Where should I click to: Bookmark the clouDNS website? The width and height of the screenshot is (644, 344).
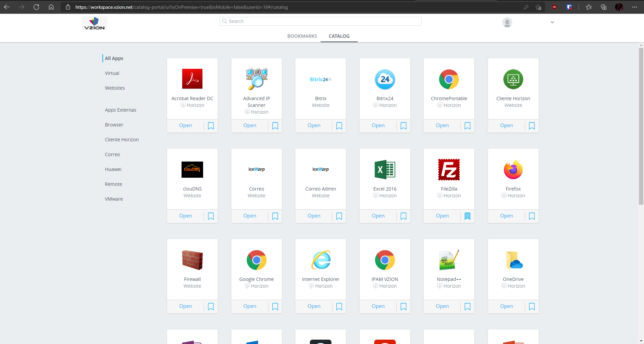point(211,216)
